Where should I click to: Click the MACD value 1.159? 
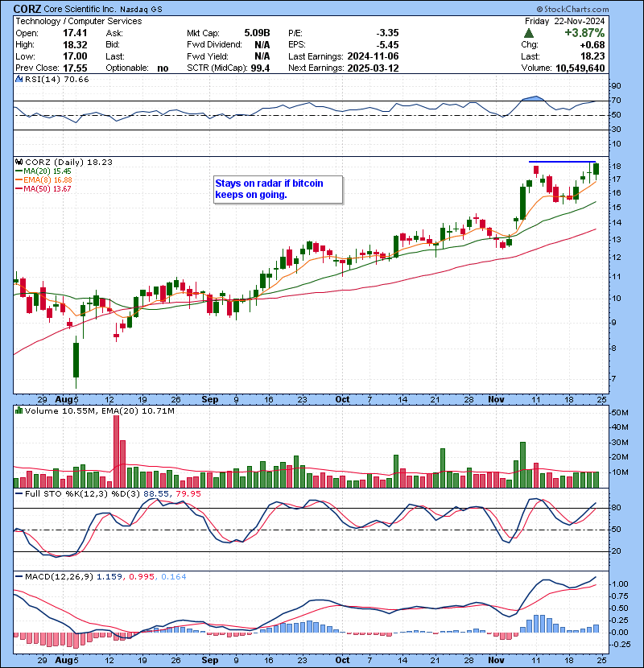(109, 576)
